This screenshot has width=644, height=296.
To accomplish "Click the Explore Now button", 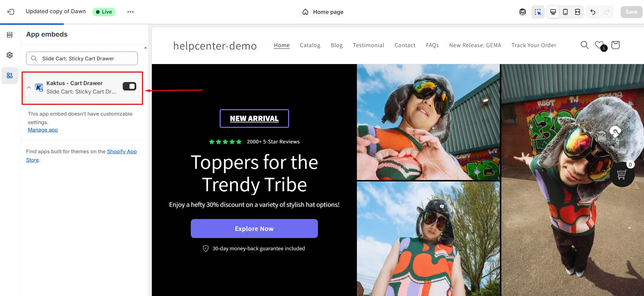I will pyautogui.click(x=254, y=229).
